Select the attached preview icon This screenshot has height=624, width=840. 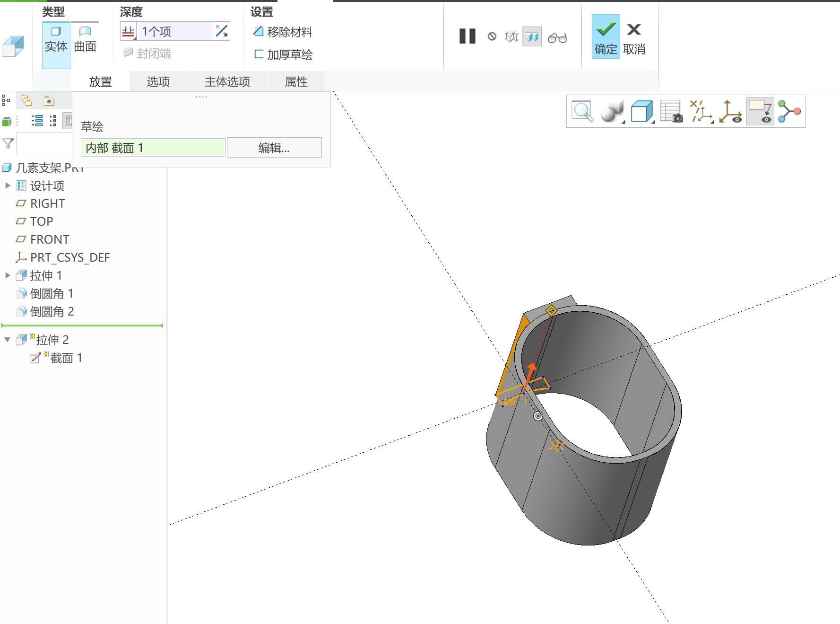532,36
